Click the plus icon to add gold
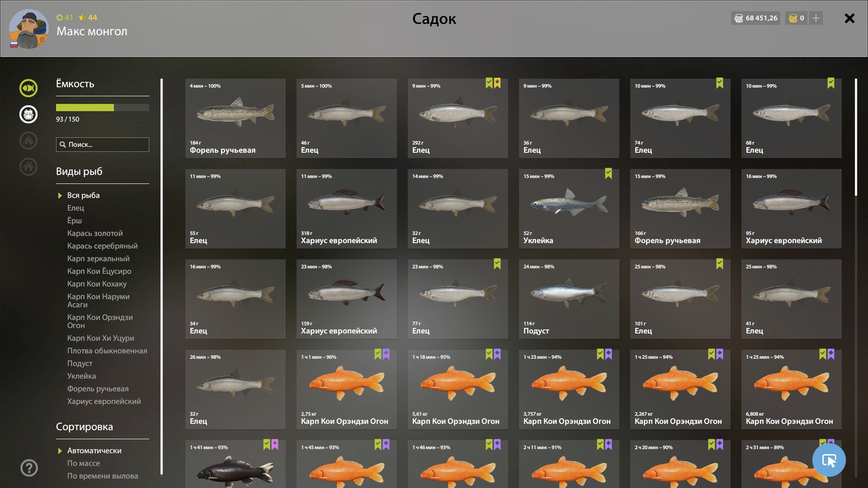The image size is (868, 488). pos(816,18)
